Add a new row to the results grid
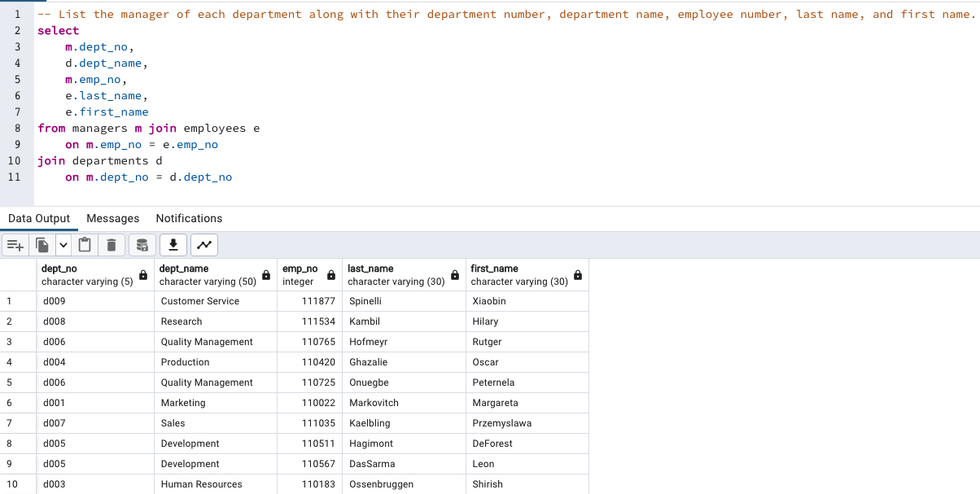The width and height of the screenshot is (980, 494). coord(15,244)
